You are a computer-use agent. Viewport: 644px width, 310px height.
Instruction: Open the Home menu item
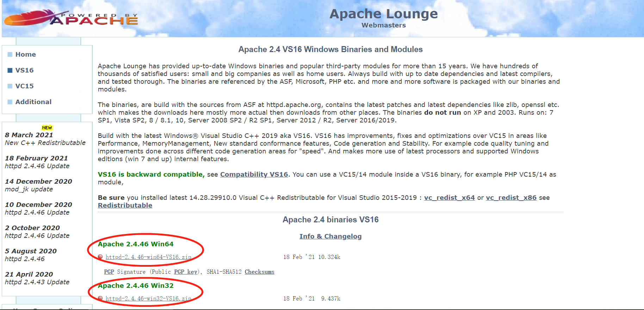(x=26, y=55)
